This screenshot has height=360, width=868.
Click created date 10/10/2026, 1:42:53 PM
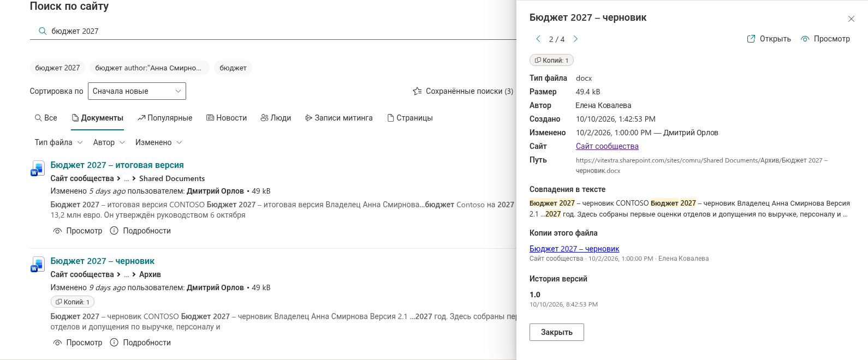coord(616,119)
